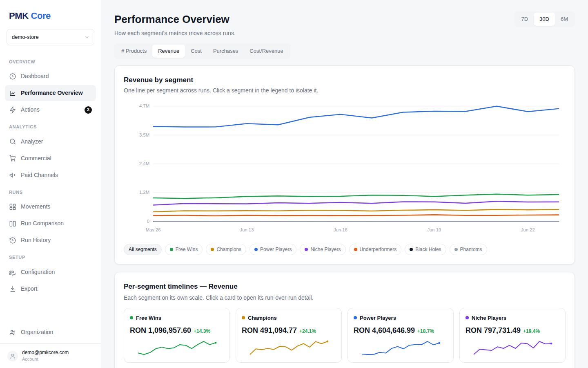The height and width of the screenshot is (368, 588).
Task: Open the demo@pmkcore.com account menu
Action: coord(50,356)
